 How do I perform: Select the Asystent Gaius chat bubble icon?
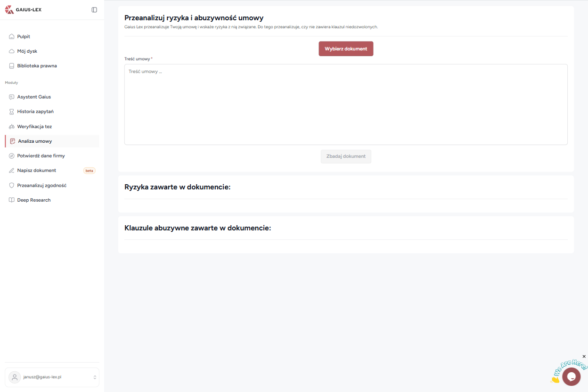[x=10, y=97]
